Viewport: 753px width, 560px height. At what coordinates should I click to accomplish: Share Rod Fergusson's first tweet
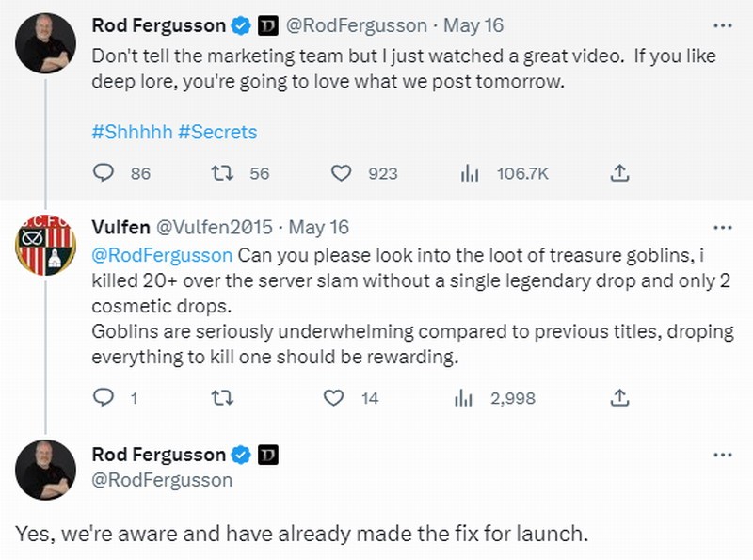click(x=619, y=173)
